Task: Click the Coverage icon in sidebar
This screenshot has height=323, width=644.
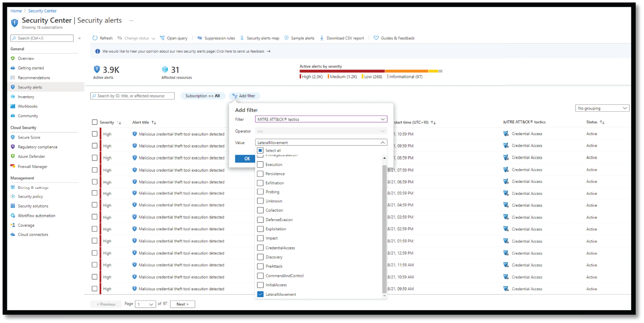Action: [13, 225]
